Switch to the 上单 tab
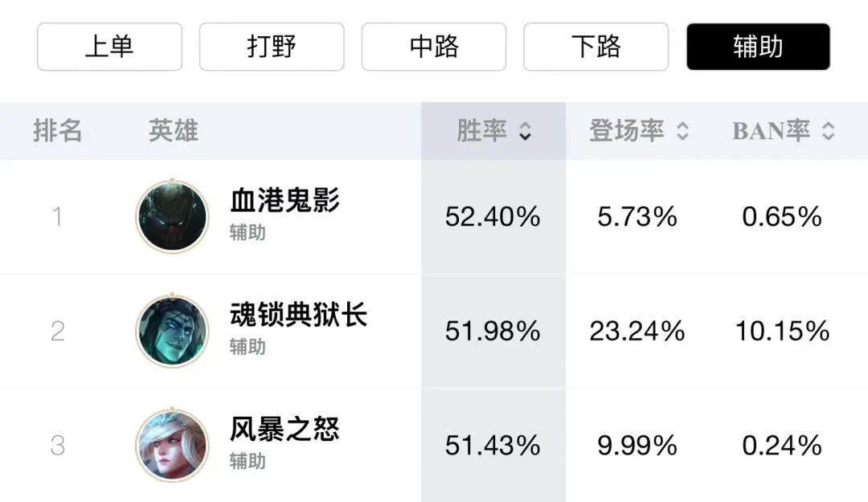This screenshot has height=502, width=868. coord(109,47)
